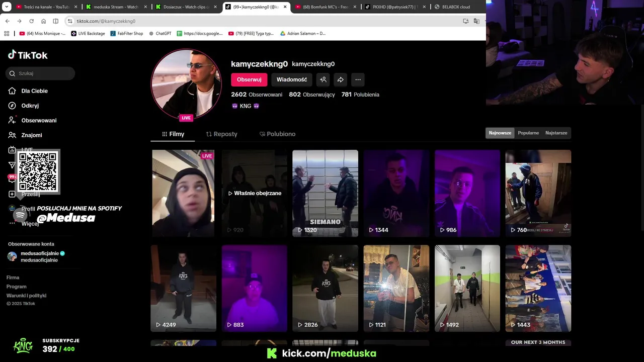Click browser home icon

(x=43, y=21)
